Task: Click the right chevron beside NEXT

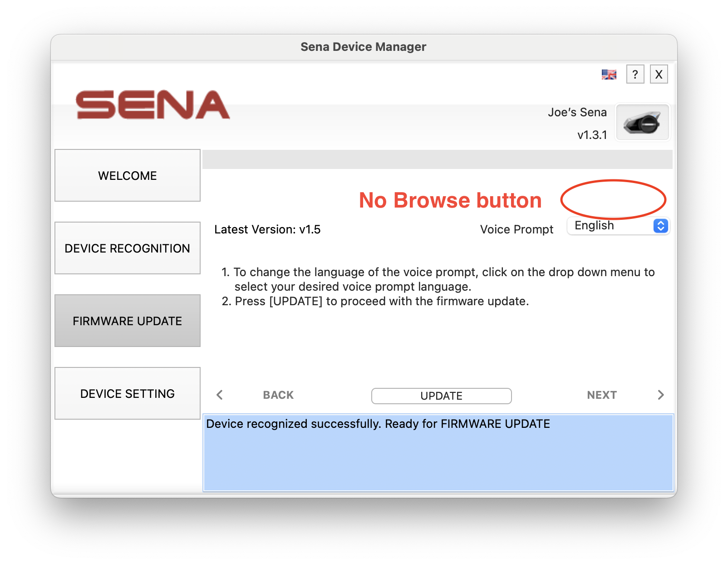Action: [x=660, y=395]
